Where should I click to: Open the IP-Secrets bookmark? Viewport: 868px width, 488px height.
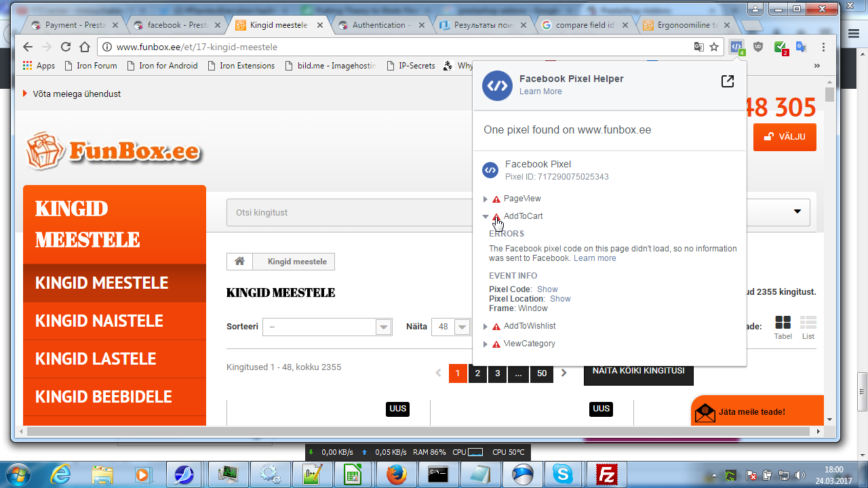[x=410, y=66]
